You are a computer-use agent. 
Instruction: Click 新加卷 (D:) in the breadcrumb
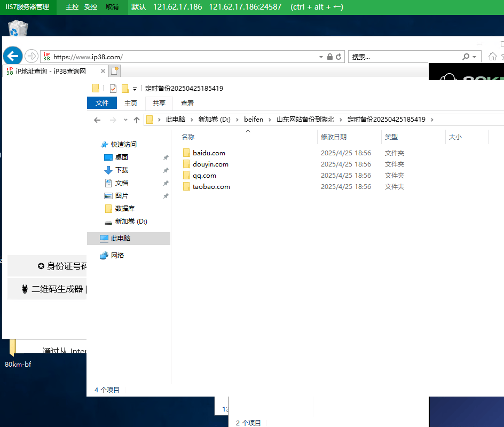(215, 120)
